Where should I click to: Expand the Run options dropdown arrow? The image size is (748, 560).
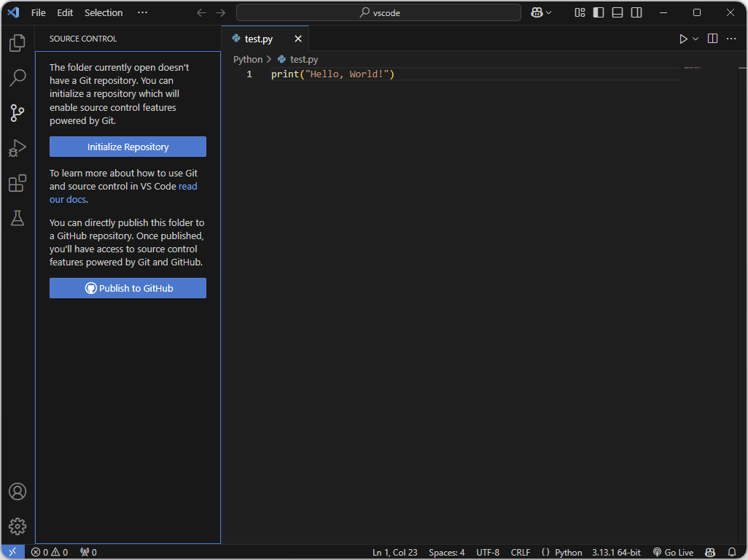click(696, 39)
